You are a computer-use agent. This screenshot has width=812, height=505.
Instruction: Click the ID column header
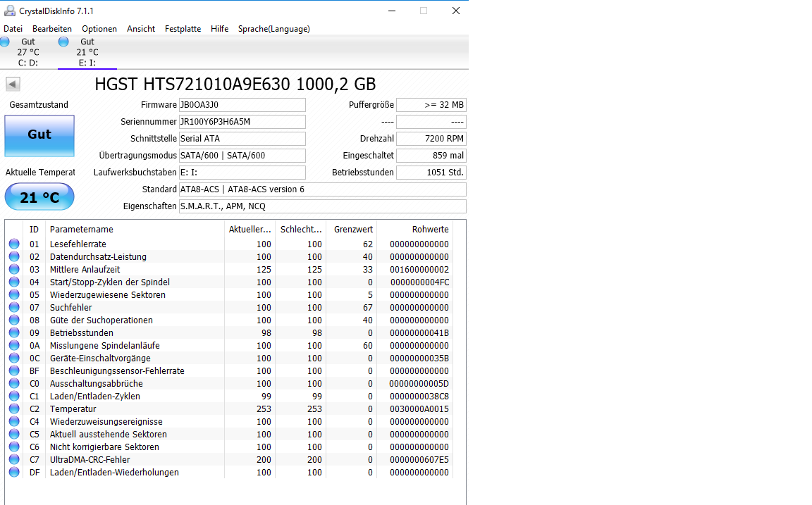click(34, 229)
